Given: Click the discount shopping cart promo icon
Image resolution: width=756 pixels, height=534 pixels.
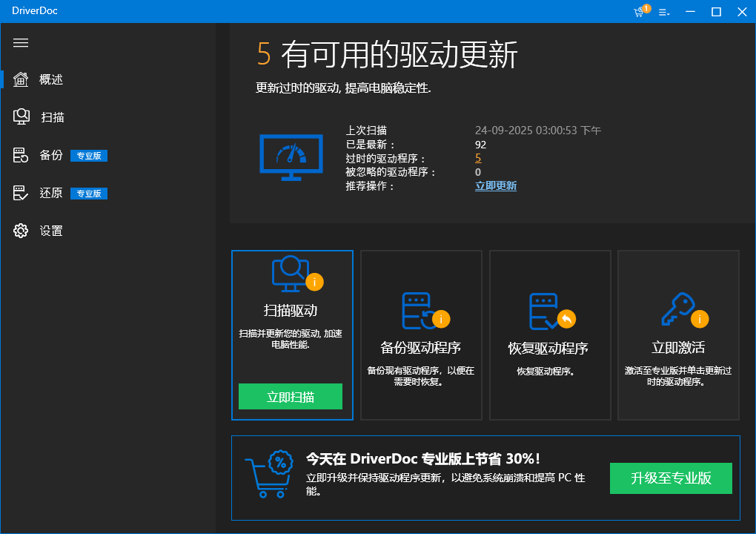Looking at the screenshot, I should (268, 475).
